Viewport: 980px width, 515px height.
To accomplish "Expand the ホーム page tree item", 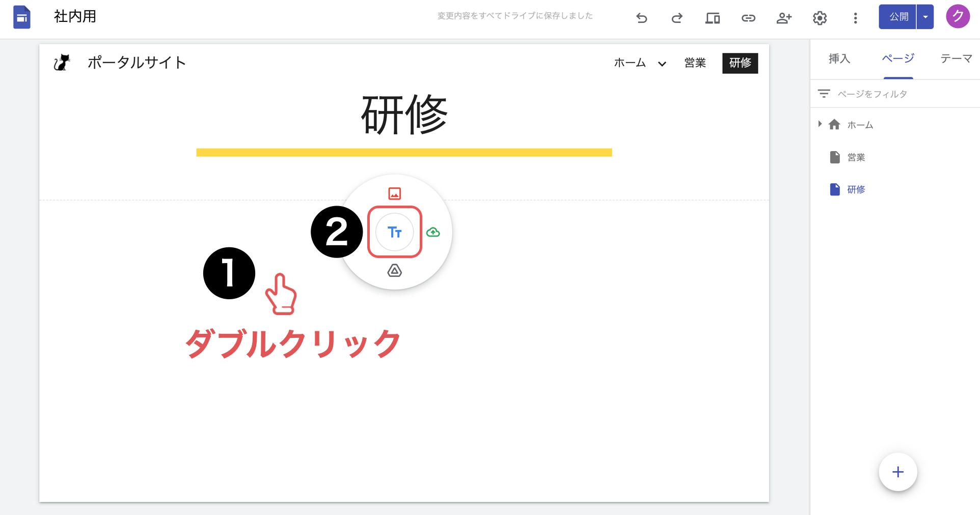I will [x=820, y=124].
